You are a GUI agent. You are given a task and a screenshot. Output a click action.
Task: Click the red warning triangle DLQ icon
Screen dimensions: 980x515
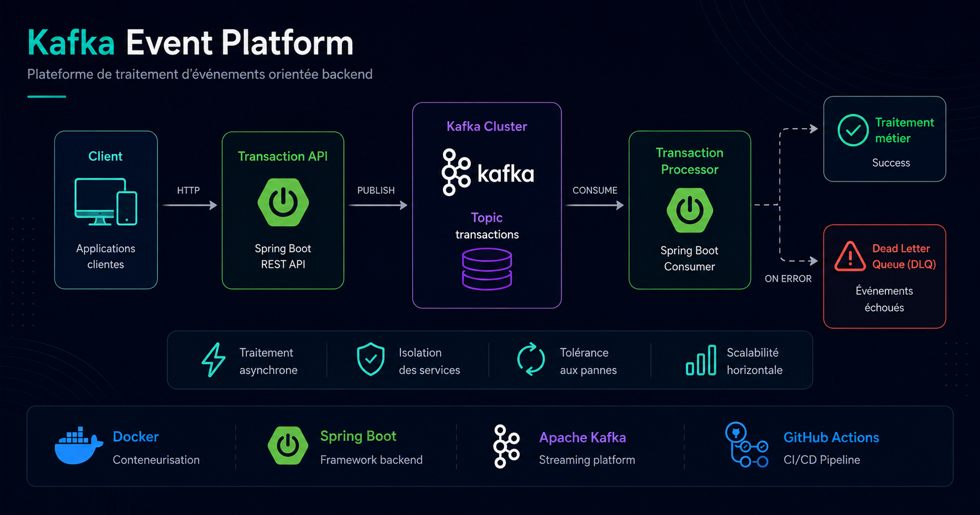tap(850, 256)
